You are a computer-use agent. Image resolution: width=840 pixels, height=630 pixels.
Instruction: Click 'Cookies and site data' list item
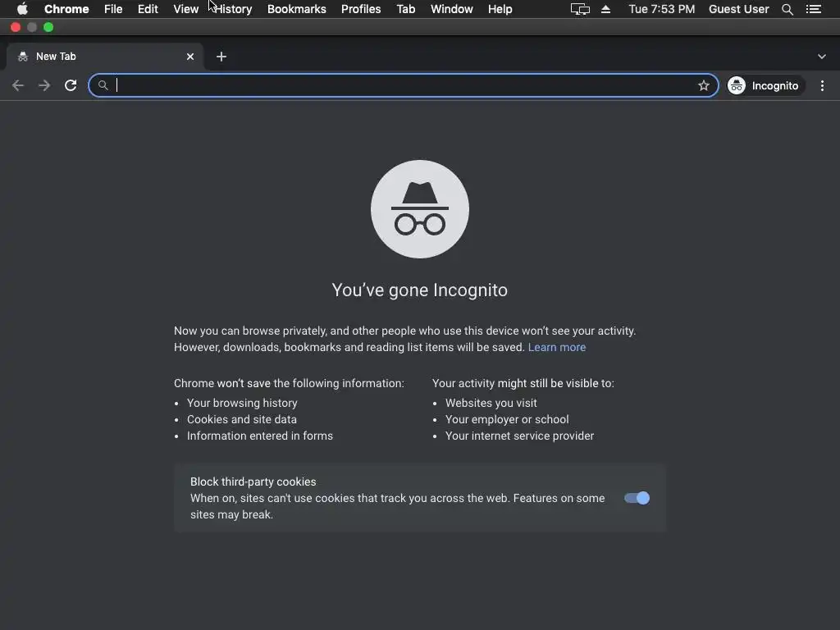(242, 419)
